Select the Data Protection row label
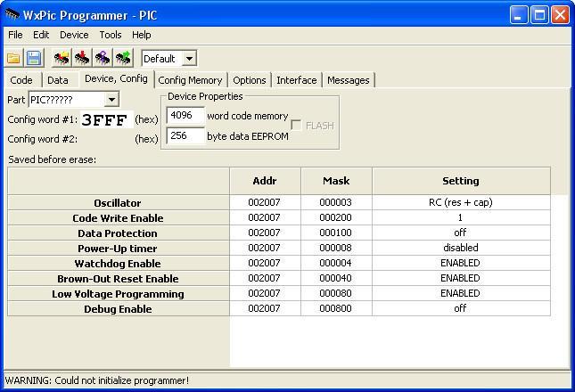 point(118,233)
